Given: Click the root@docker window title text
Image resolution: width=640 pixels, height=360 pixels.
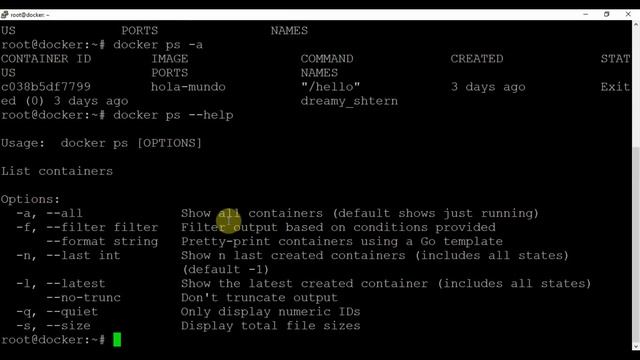Looking at the screenshot, I should pos(29,15).
